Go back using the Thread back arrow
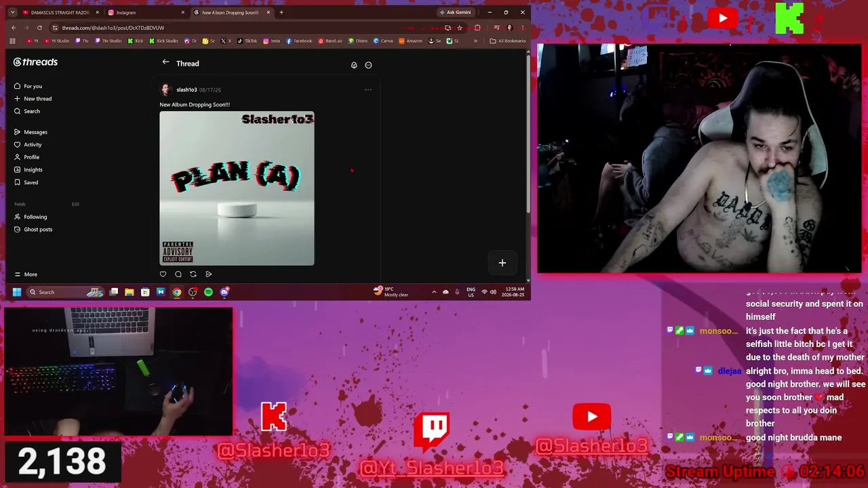This screenshot has width=868, height=488. 165,62
